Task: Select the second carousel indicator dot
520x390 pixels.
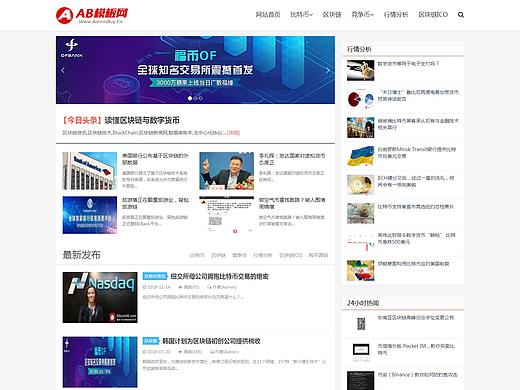Action: coord(195,98)
